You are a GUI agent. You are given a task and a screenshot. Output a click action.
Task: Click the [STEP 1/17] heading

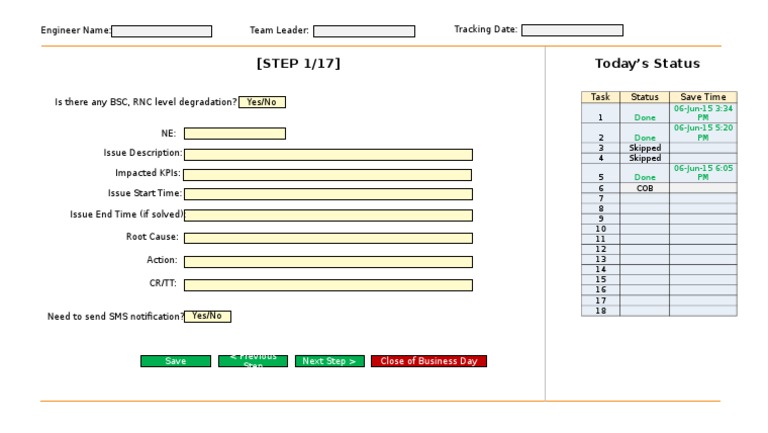298,64
